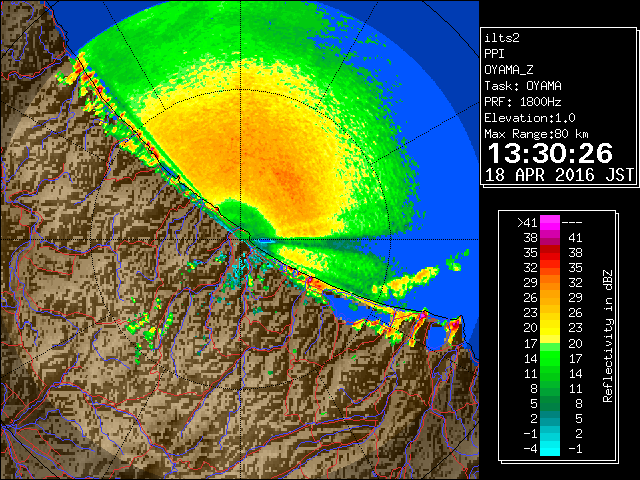Click the 'Max Range:80 km' text
Image resolution: width=640 pixels, height=480 pixels.
(536, 134)
